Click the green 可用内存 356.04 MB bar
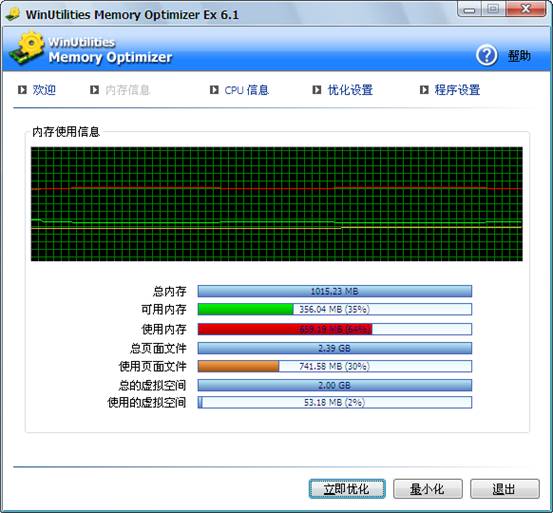553x513 pixels. pos(335,309)
